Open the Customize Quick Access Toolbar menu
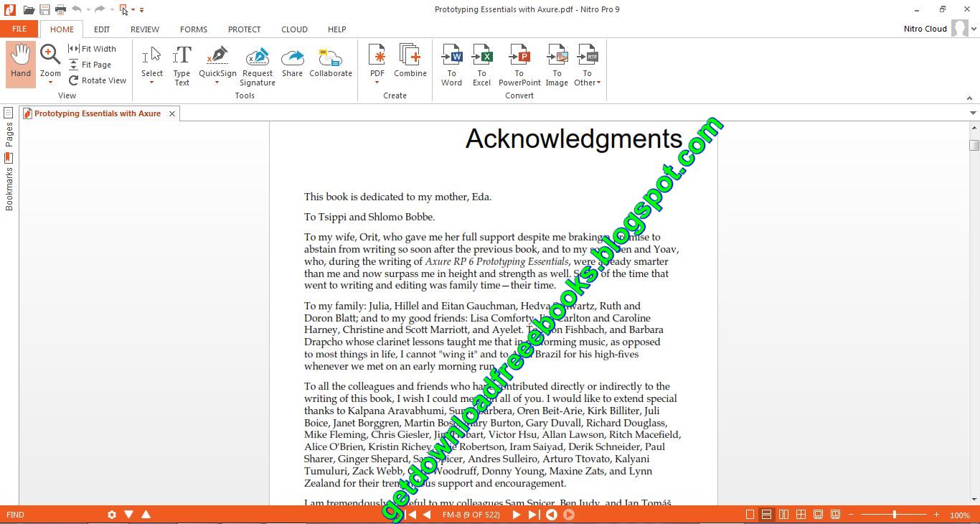 (x=142, y=10)
